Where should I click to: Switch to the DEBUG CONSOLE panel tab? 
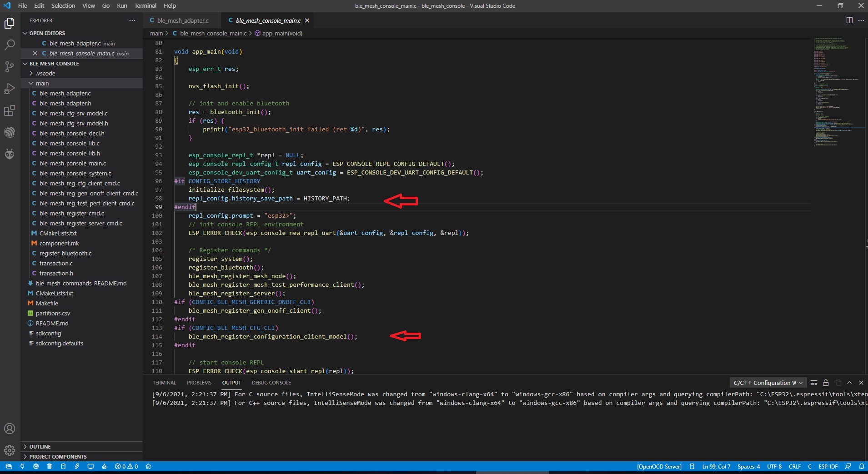[x=271, y=383]
